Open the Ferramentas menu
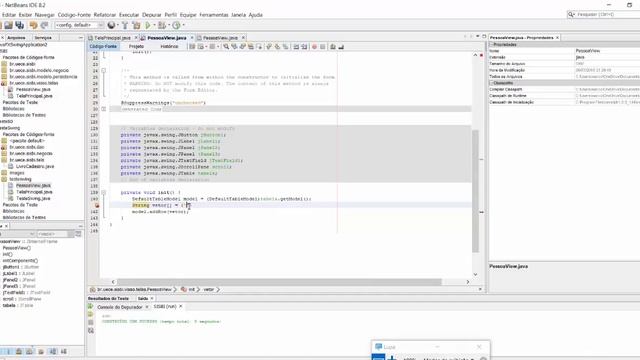This screenshot has height=360, width=640. [214, 15]
